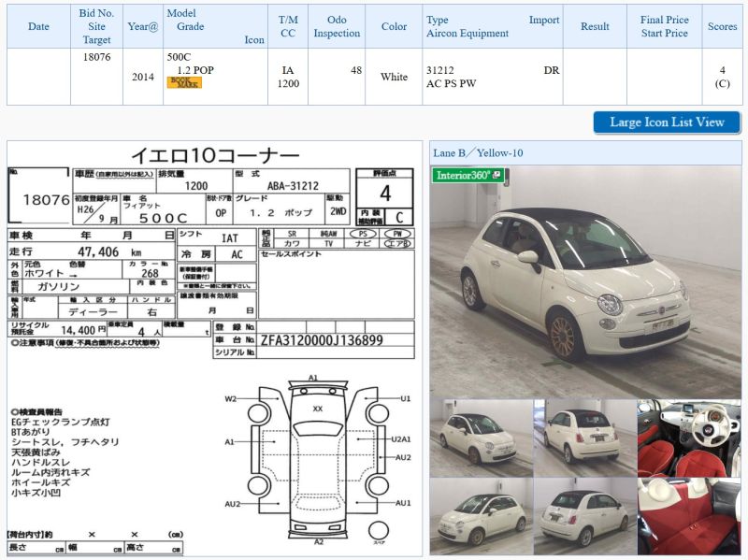The height and width of the screenshot is (560, 748).
Task: Click the AC PS PW equipment text
Action: click(x=452, y=83)
